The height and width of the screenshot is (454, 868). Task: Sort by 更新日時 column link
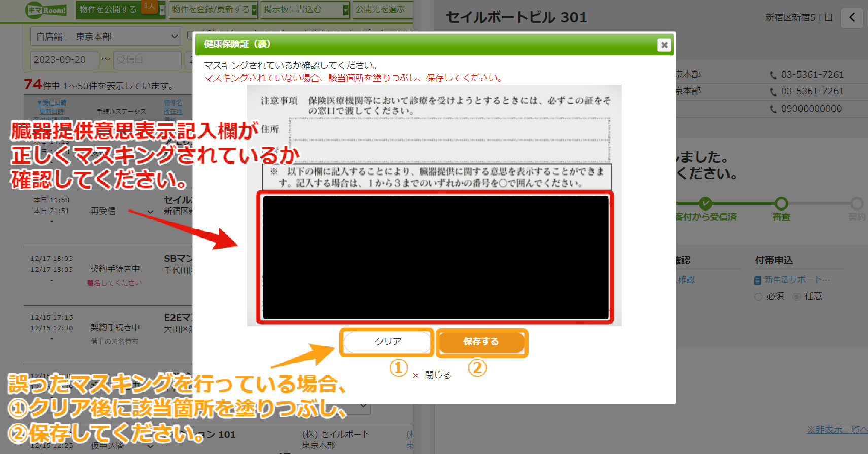[52, 111]
